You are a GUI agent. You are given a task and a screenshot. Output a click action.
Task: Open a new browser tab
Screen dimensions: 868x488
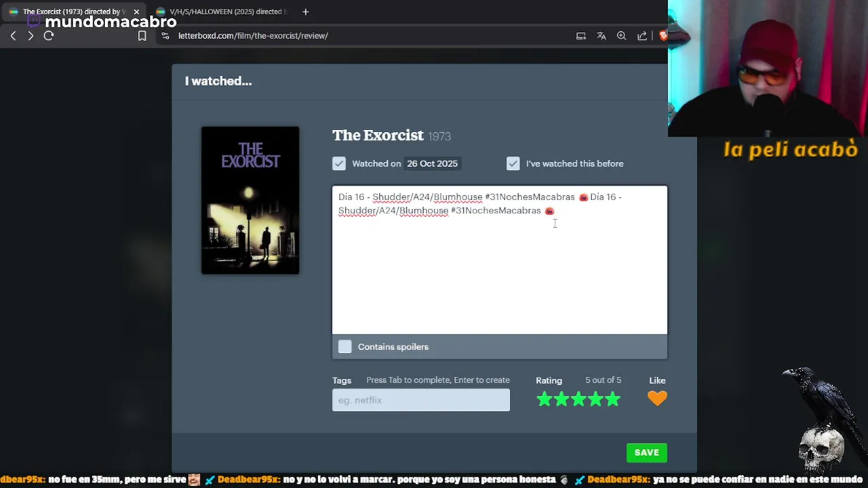pyautogui.click(x=305, y=12)
